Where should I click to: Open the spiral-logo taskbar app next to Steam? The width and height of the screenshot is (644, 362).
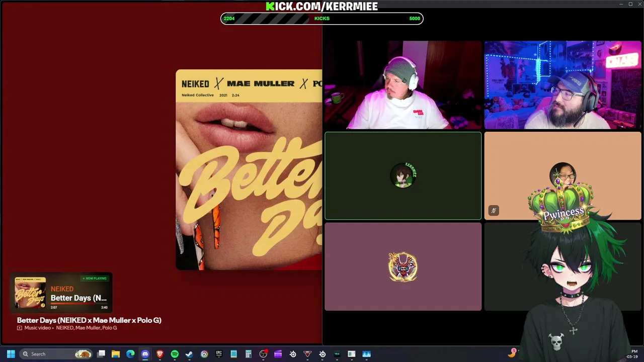pos(204,354)
